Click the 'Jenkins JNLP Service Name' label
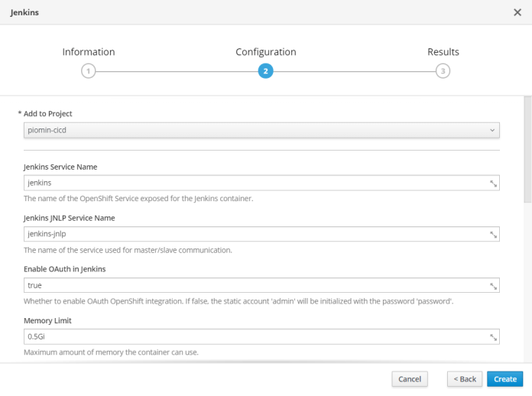 tap(70, 218)
